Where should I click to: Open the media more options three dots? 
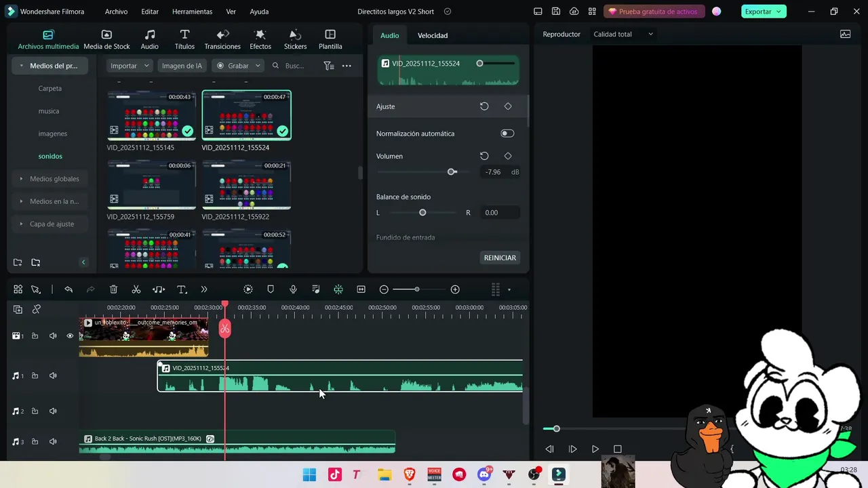(347, 66)
